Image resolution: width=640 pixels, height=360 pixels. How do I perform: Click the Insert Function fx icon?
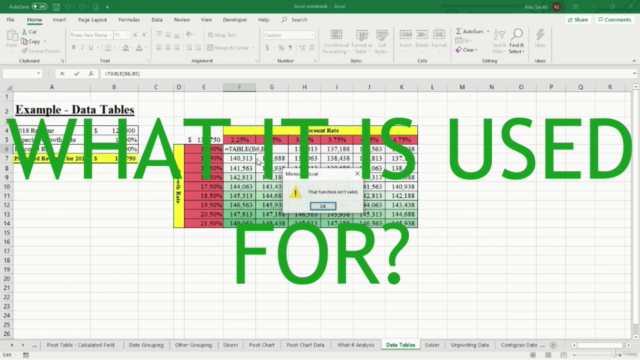[91, 73]
